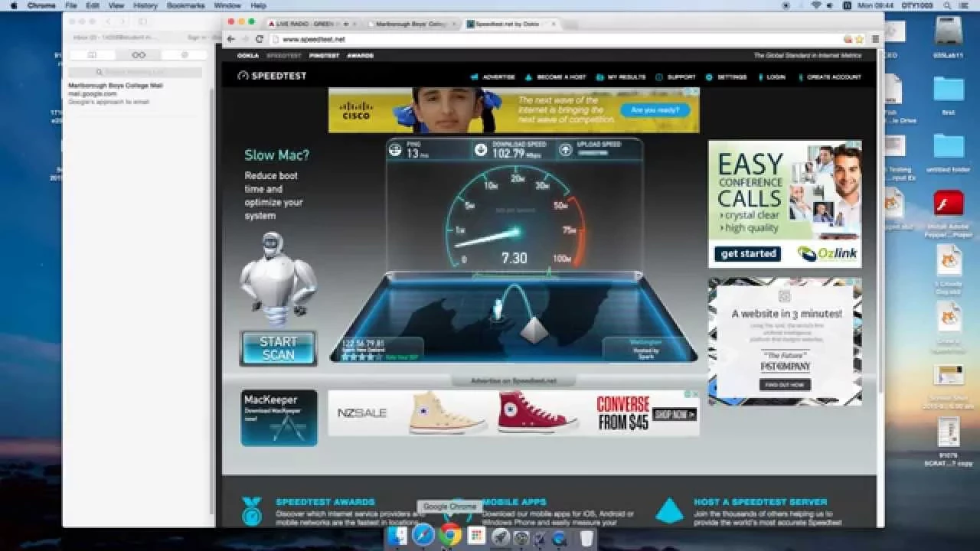Open Finder from the Dock
This screenshot has height=551, width=980.
pyautogui.click(x=397, y=536)
